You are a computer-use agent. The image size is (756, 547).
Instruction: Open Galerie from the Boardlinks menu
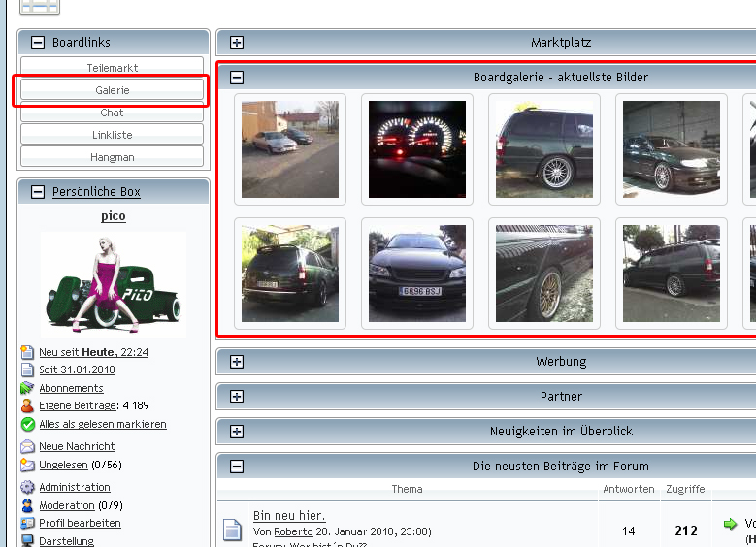tap(113, 90)
